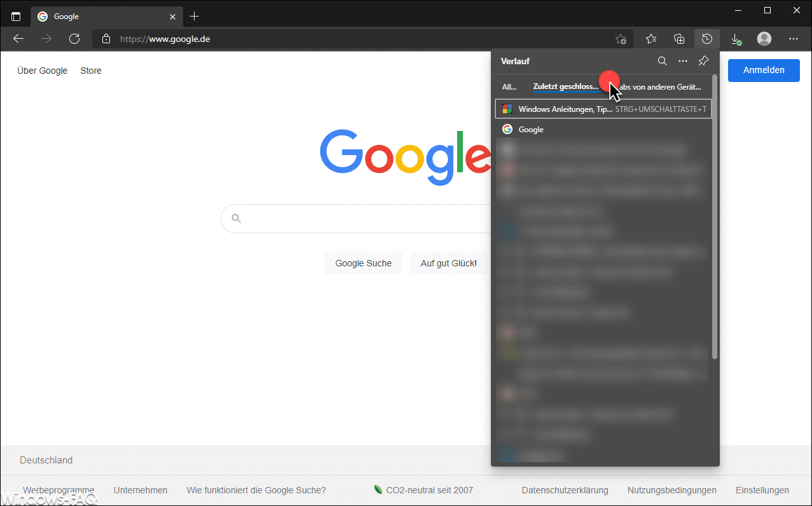Click the history panel scrollbar
This screenshot has height=506, width=812.
tap(715, 216)
